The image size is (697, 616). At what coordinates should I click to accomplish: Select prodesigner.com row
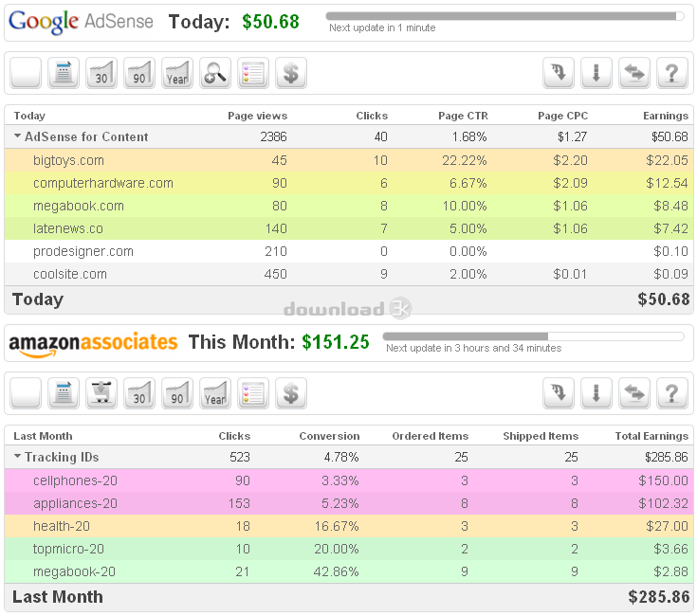point(349,251)
